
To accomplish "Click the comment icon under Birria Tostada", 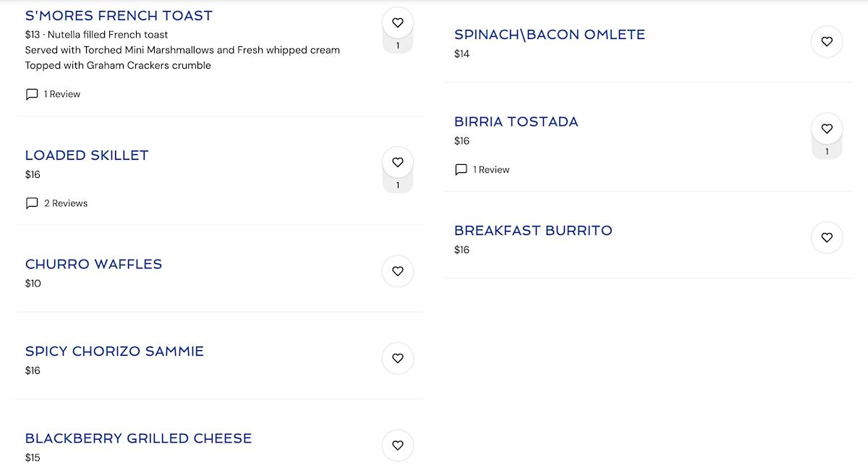I will click(x=461, y=170).
